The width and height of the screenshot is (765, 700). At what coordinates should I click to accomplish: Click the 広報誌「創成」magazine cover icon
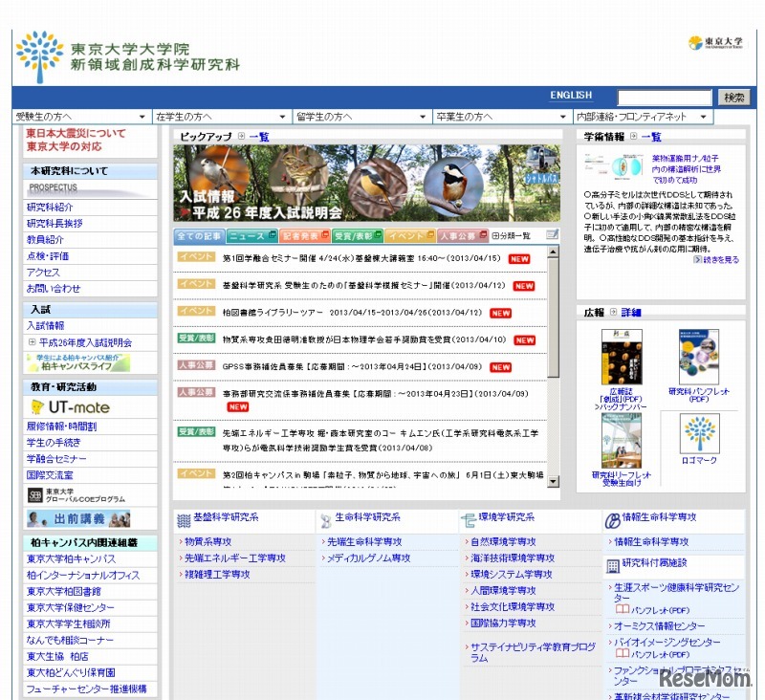pos(623,357)
